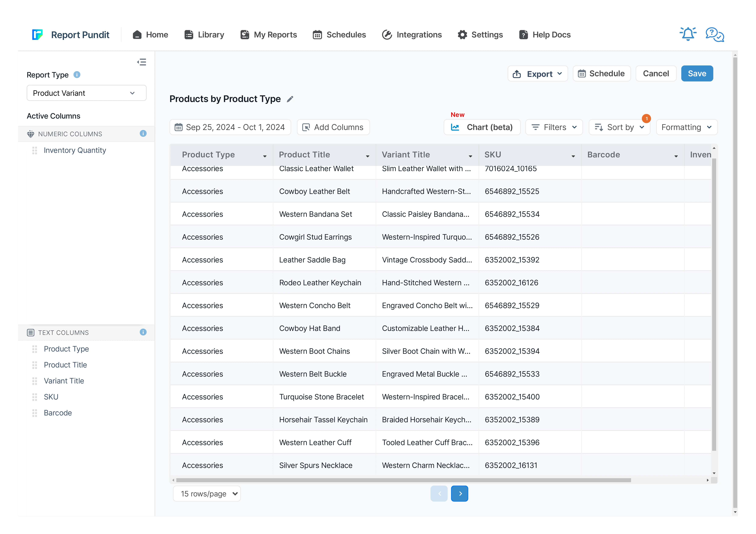Click the Save button
The image size is (756, 534).
point(697,74)
